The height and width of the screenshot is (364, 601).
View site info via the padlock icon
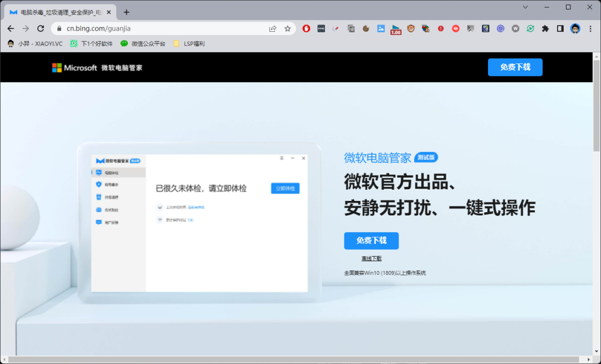(59, 28)
